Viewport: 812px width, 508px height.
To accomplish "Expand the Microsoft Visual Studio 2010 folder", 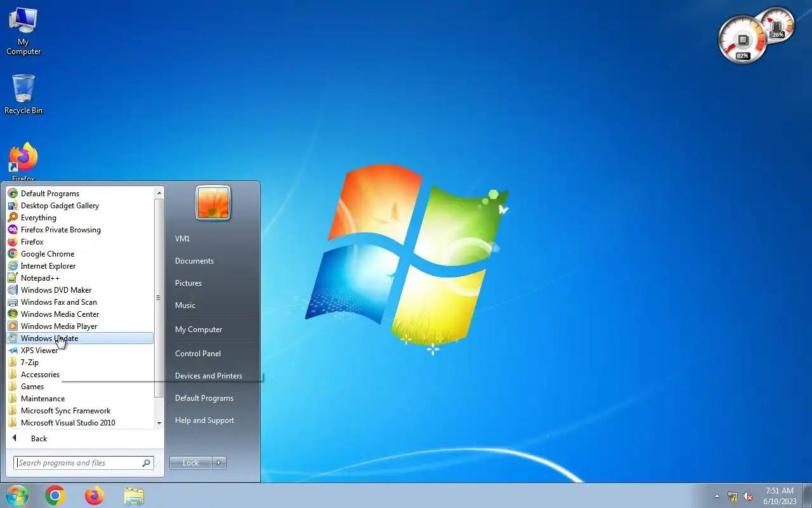I will [79, 423].
